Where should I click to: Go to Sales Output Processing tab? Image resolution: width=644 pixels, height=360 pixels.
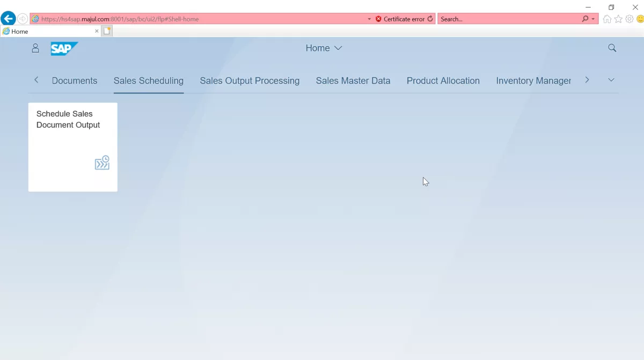point(250,80)
